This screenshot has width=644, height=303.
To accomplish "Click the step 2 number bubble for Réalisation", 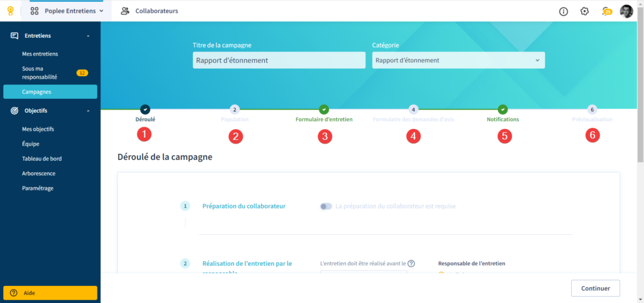I will (x=185, y=263).
